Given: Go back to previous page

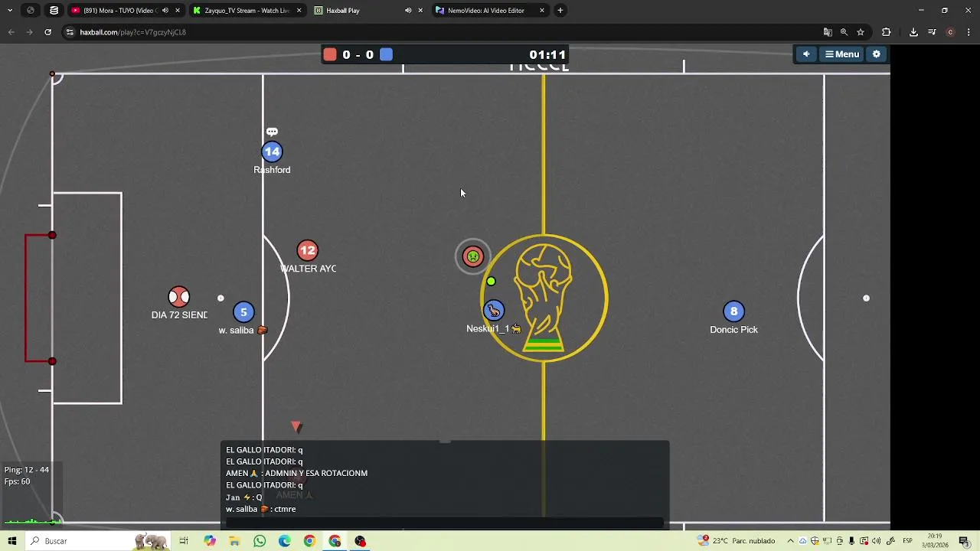Looking at the screenshot, I should 11,32.
